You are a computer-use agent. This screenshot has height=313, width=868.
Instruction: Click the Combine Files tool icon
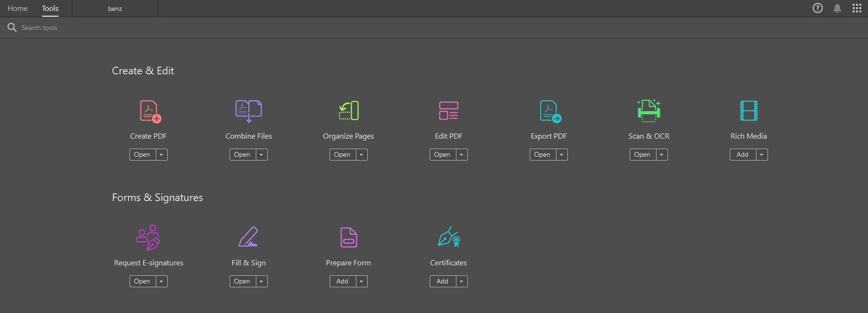click(x=249, y=111)
